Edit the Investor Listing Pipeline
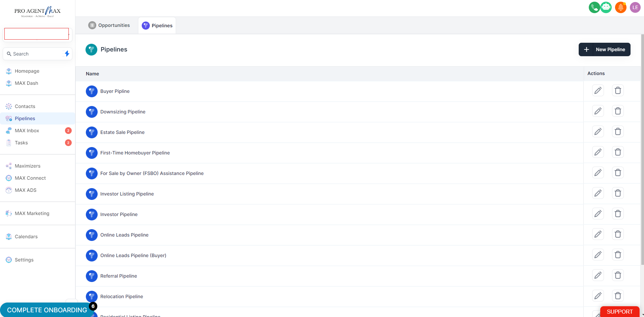This screenshot has width=644, height=317. (598, 193)
